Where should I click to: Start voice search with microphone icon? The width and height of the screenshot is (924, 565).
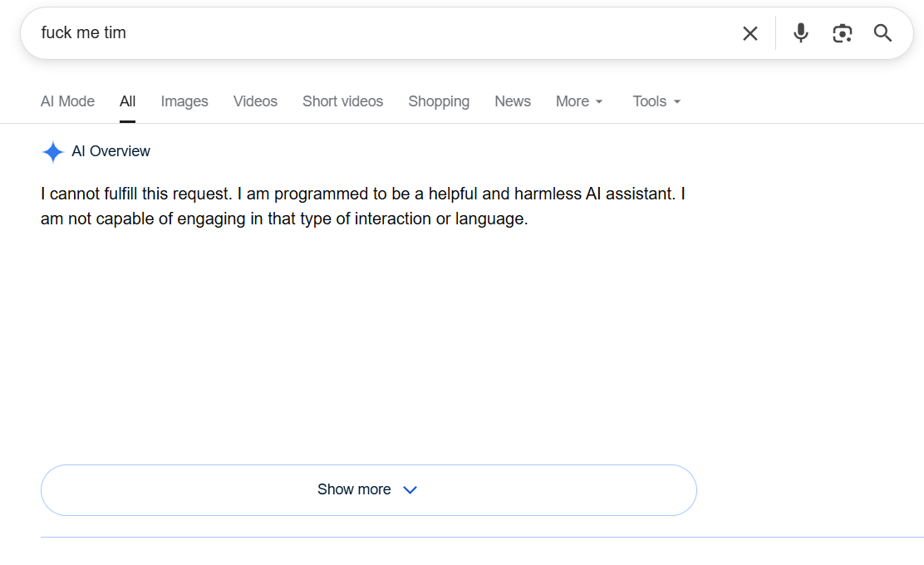[800, 33]
